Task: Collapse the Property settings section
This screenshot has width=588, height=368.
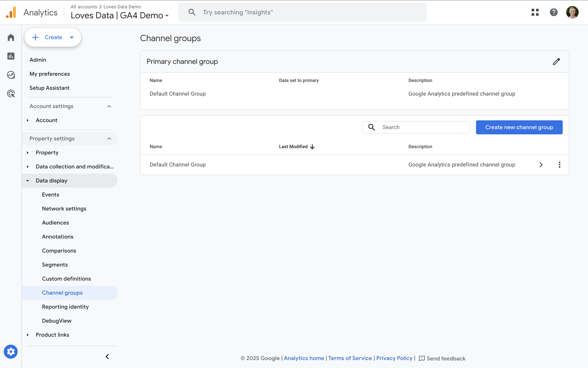Action: 109,138
